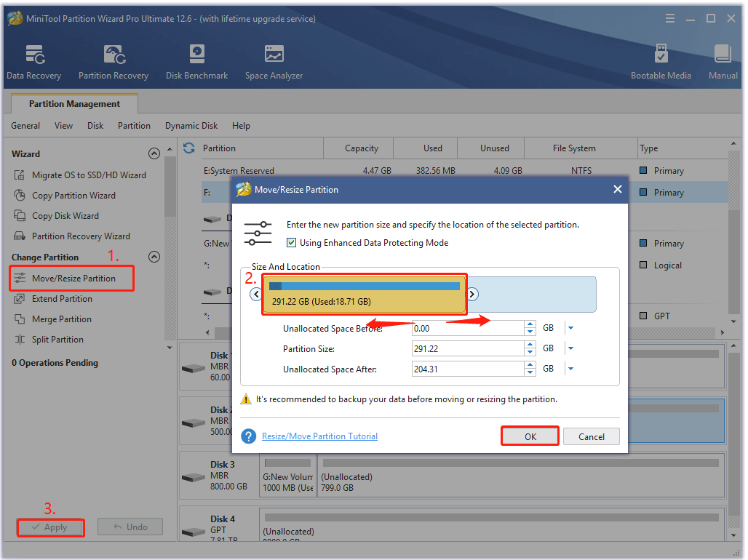The width and height of the screenshot is (748, 560).
Task: Click the Partition Size stepper arrows
Action: tap(530, 348)
